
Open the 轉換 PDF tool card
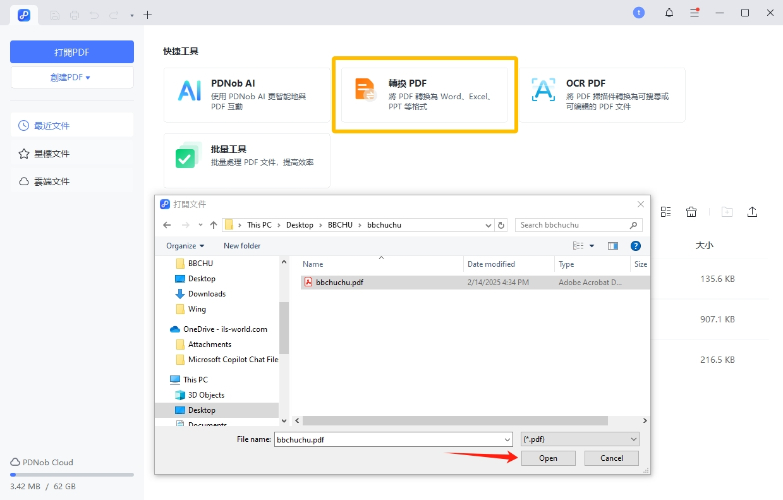tap(424, 95)
